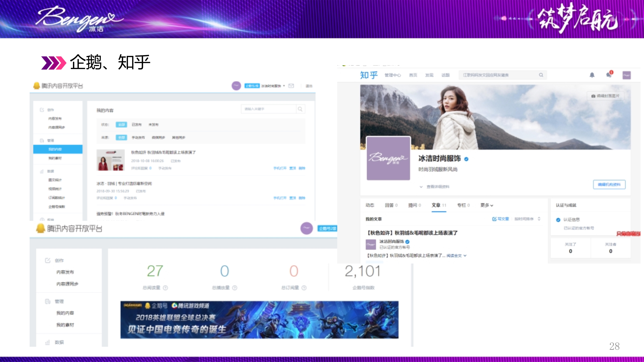Click 编辑封面图片 button on cover
Image resolution: width=644 pixels, height=362 pixels.
[x=605, y=96]
